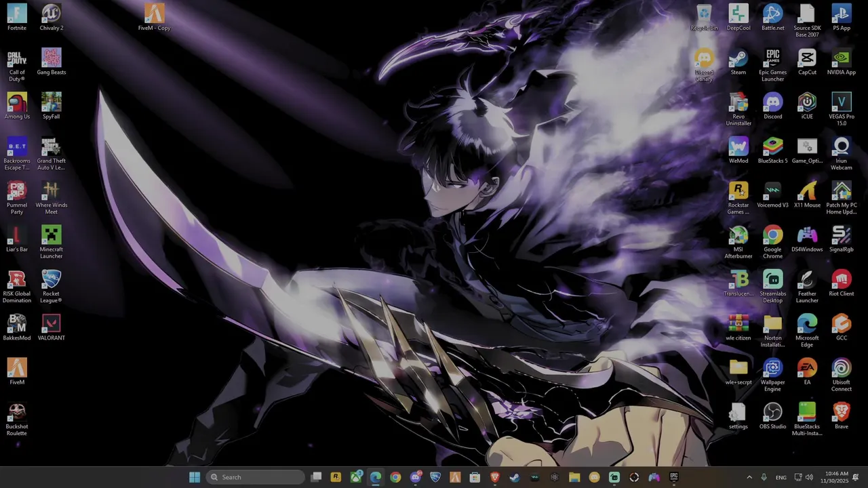Select the Among Us desktop icon

17,106
